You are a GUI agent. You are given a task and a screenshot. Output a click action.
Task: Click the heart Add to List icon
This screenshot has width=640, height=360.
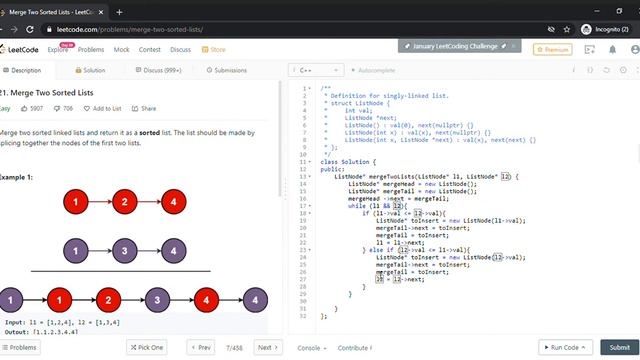tap(87, 109)
